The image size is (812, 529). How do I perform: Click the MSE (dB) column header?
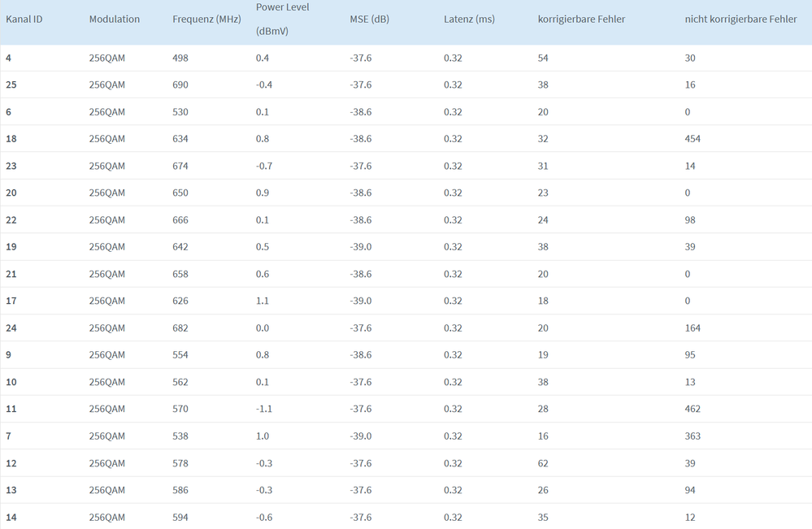pos(369,19)
